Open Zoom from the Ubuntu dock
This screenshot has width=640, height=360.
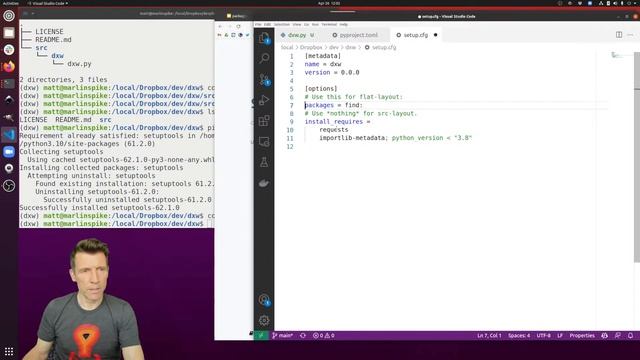(x=9, y=152)
